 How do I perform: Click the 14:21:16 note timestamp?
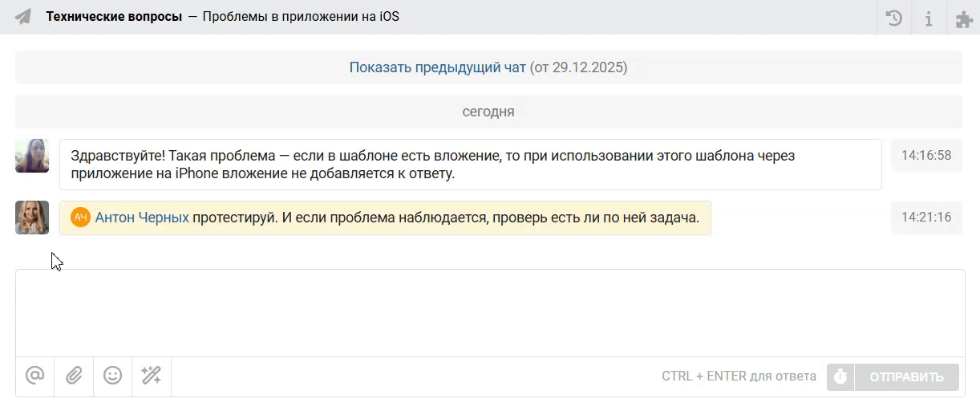coord(926,218)
